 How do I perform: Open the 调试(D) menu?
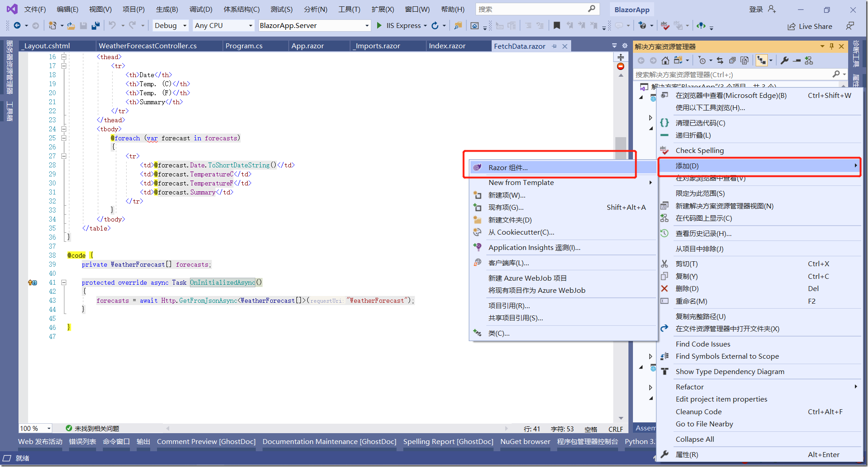coord(201,9)
